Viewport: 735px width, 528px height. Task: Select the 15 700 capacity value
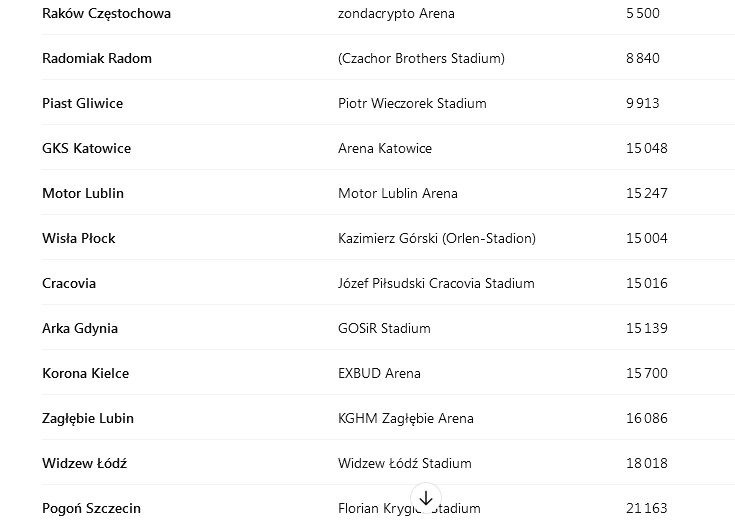click(647, 373)
